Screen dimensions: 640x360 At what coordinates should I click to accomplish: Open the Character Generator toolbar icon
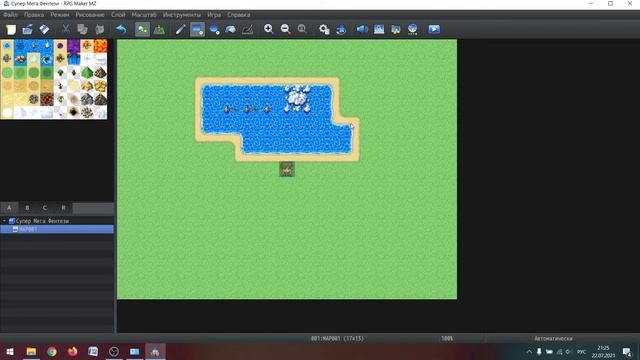[396, 29]
